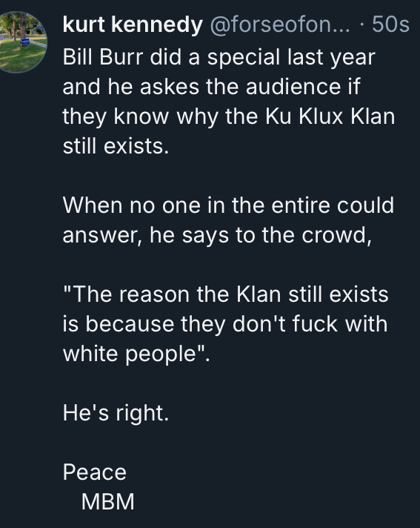420x528 pixels.
Task: Click the line 'answer, he says to the crowd,'
Action: coord(217,235)
